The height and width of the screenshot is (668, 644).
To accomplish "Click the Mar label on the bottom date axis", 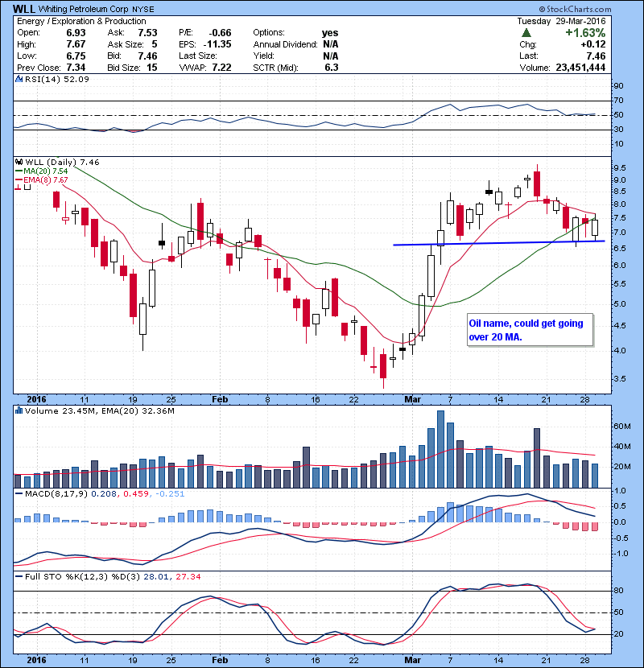I will tap(412, 660).
